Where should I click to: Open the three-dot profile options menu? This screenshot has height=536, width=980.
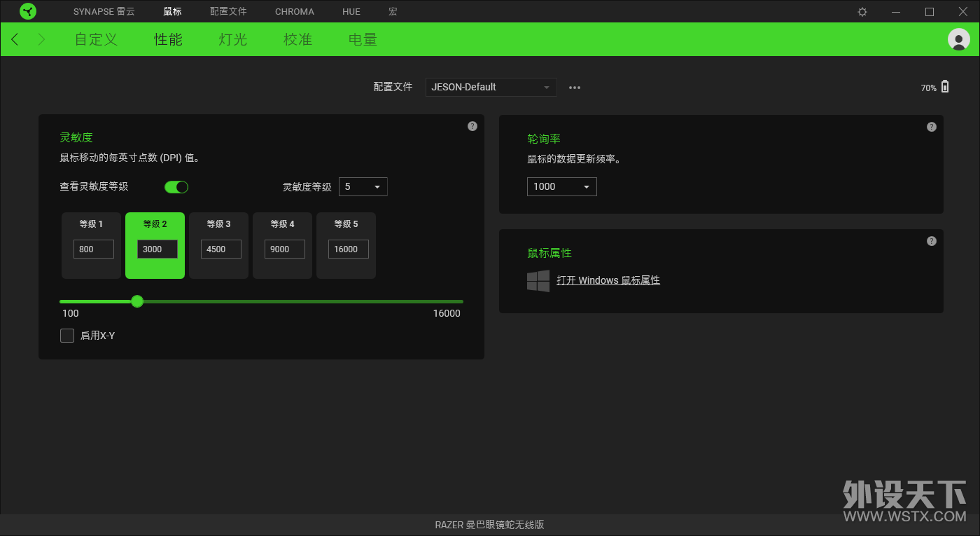pyautogui.click(x=575, y=88)
